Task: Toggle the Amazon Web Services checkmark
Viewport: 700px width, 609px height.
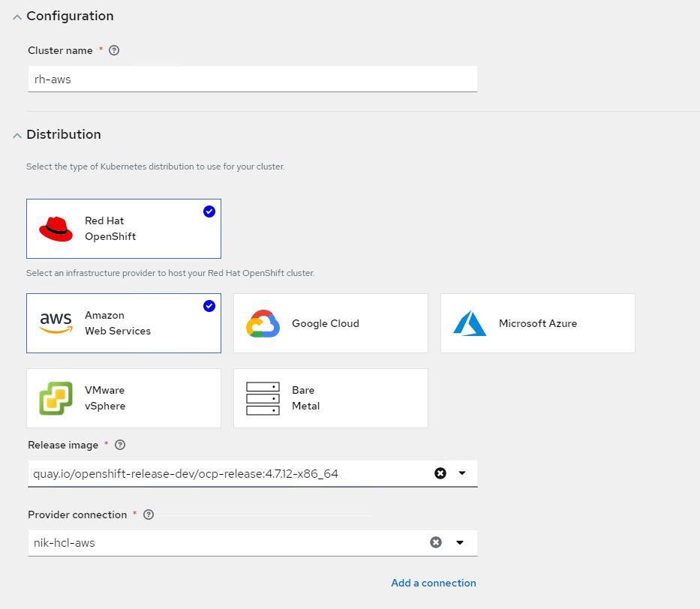Action: pyautogui.click(x=209, y=306)
